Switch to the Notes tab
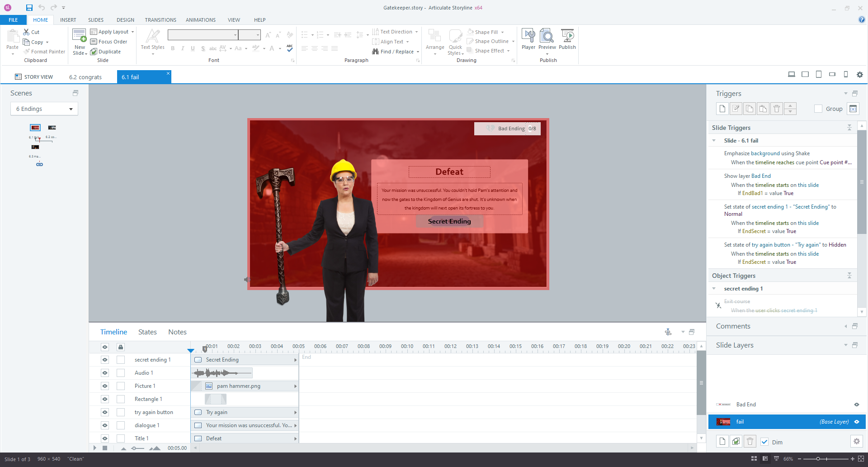The image size is (868, 467). 177,332
